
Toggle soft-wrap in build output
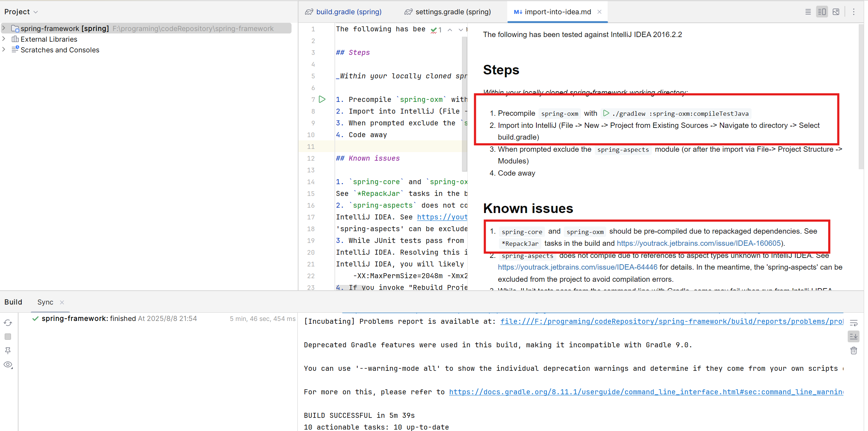click(854, 323)
